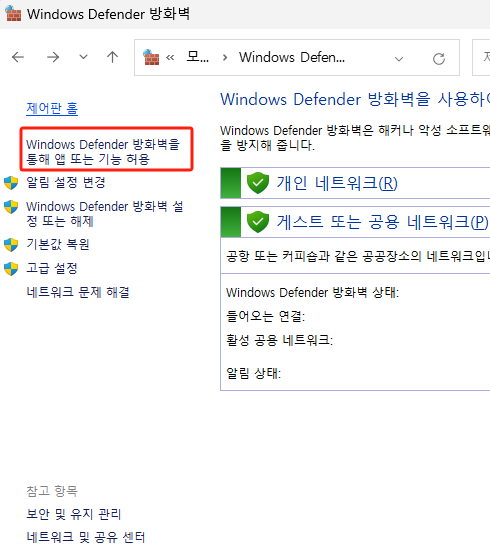The height and width of the screenshot is (557, 490).
Task: Select the '모...' breadcrumb segment
Action: (198, 57)
